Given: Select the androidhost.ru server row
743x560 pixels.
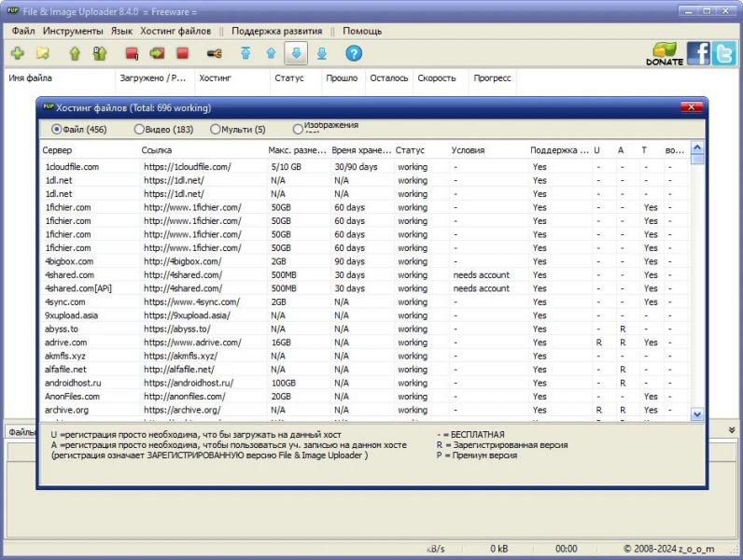Looking at the screenshot, I should coord(365,383).
